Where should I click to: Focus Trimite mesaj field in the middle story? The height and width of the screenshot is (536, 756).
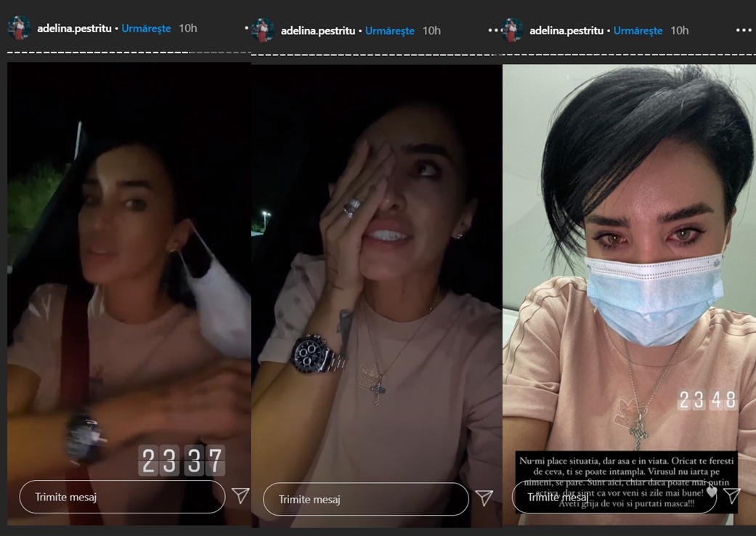[x=365, y=499]
